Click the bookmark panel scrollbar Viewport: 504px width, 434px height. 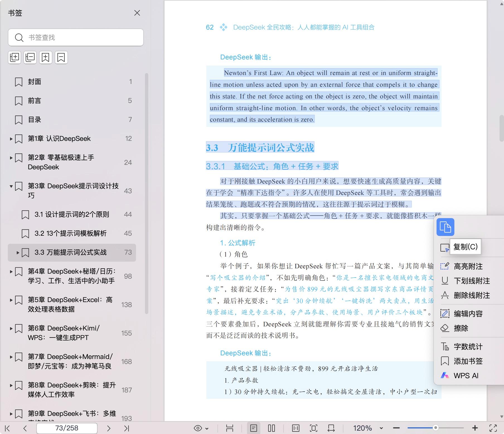coord(146,194)
